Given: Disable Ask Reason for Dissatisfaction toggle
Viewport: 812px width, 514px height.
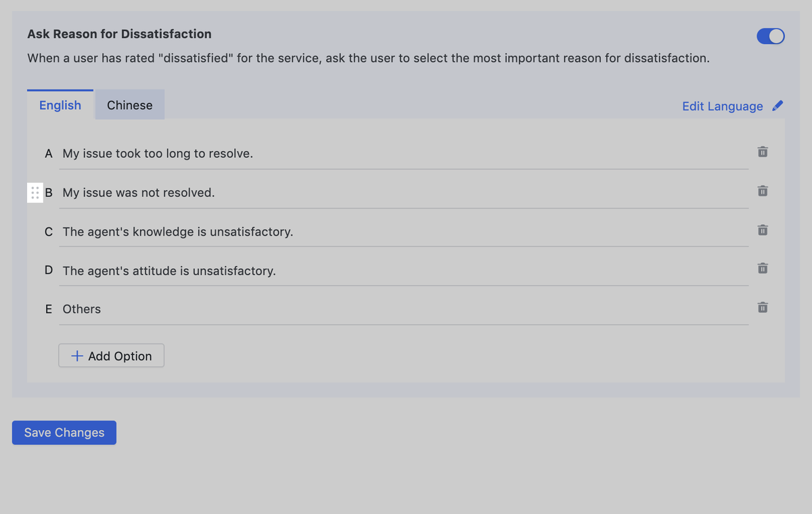Looking at the screenshot, I should point(770,36).
